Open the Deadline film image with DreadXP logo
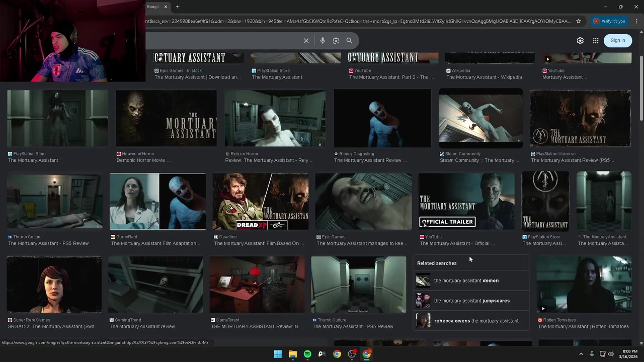This screenshot has width=644, height=362. tap(261, 202)
